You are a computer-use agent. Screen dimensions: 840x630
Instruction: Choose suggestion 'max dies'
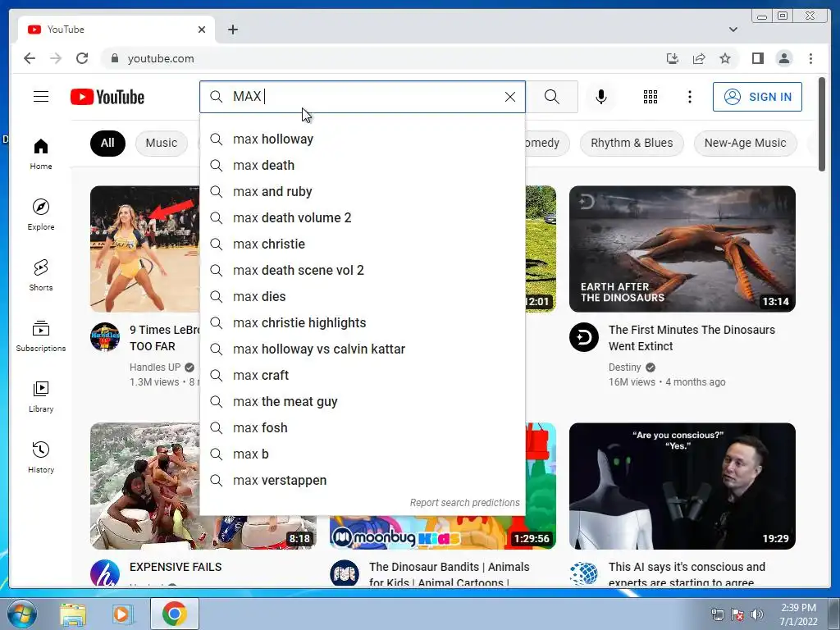(x=362, y=297)
